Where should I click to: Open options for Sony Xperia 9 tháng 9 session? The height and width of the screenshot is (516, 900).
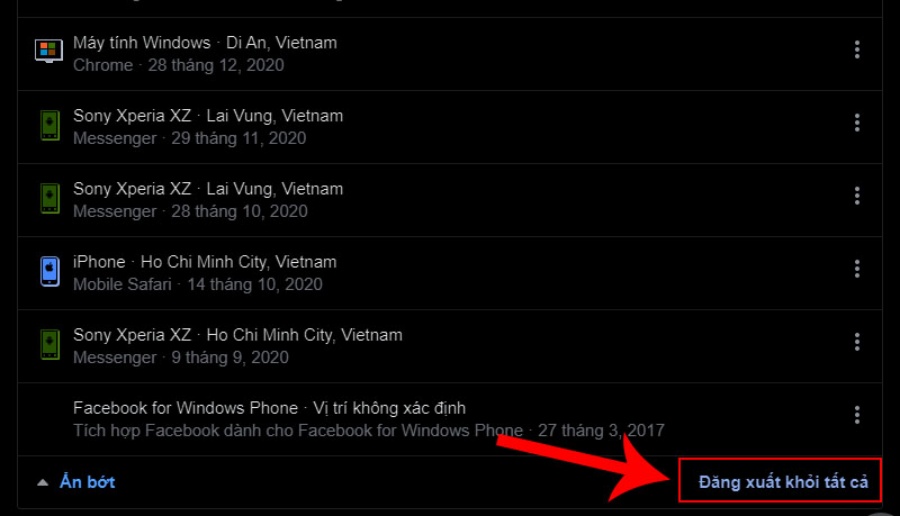(856, 342)
